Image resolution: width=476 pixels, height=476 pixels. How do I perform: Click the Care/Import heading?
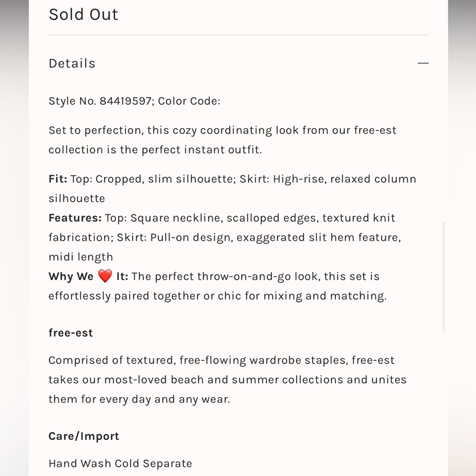(84, 436)
